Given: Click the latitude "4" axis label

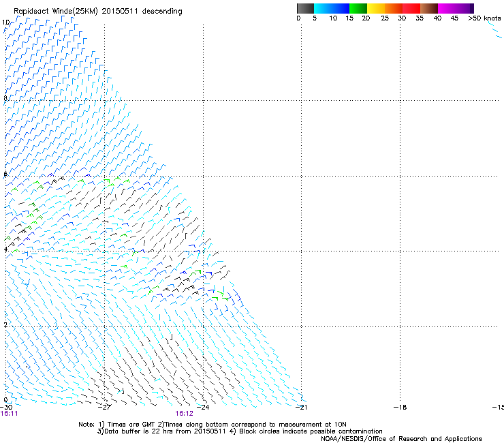Looking at the screenshot, I should 5,249.
